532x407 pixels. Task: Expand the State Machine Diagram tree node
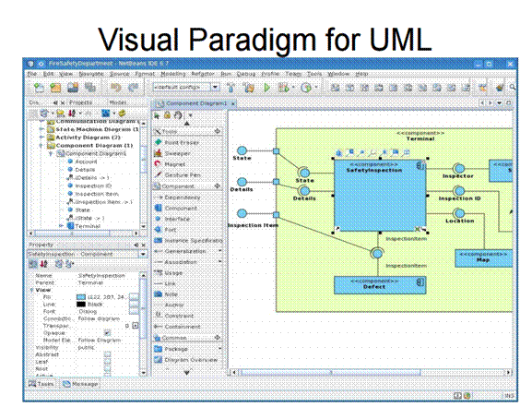click(x=41, y=129)
